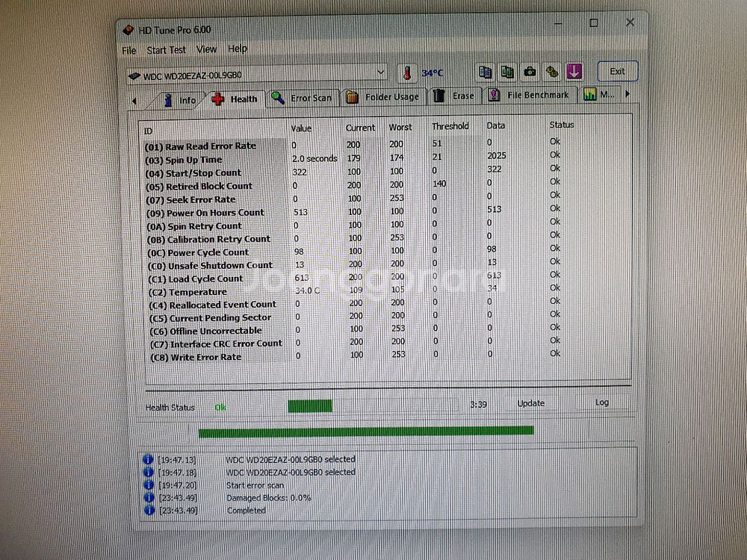This screenshot has width=747, height=560.
Task: Open the Help menu
Action: (x=238, y=49)
